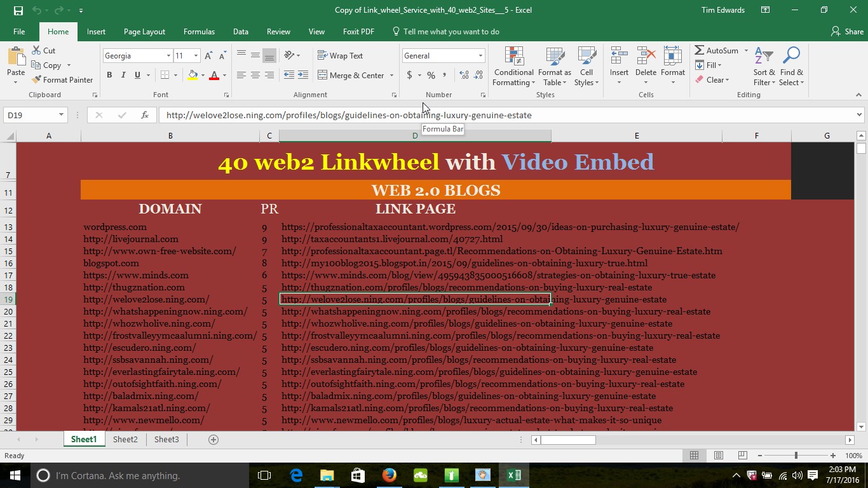Open the wordpress.com link page URL
Screen dimensions: 868x488
coord(510,227)
